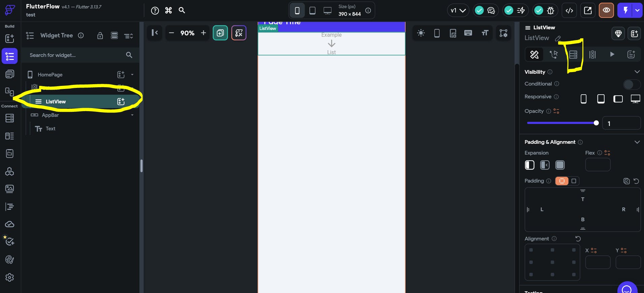Toggle the Widget Tree lock icon

[x=100, y=36]
